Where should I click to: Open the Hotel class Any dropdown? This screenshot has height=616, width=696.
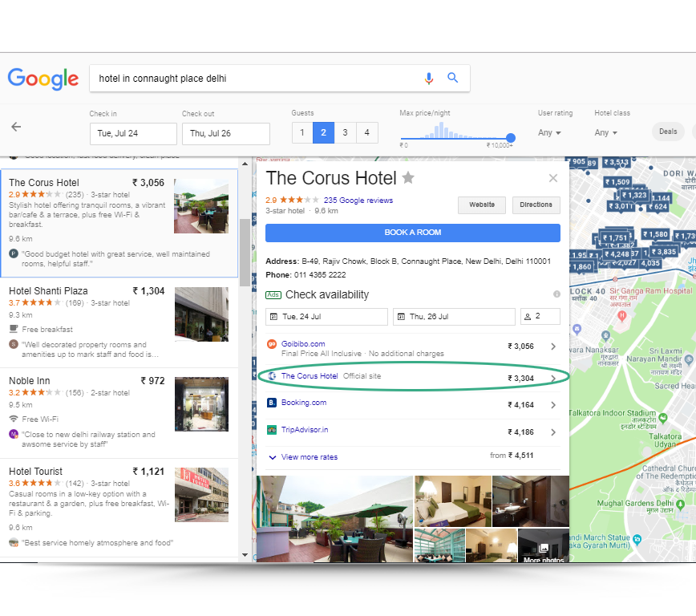tap(606, 133)
